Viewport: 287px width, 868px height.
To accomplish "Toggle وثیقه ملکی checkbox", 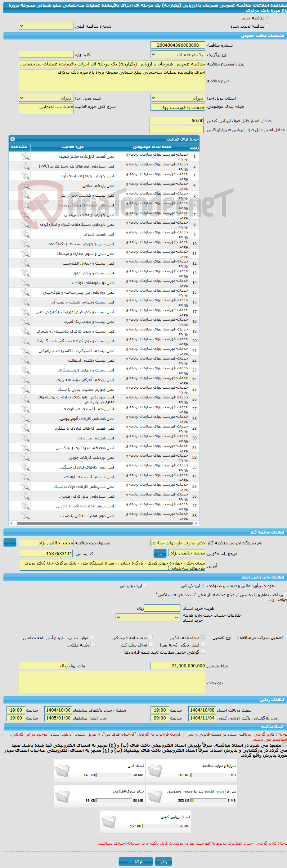I will click(x=92, y=644).
